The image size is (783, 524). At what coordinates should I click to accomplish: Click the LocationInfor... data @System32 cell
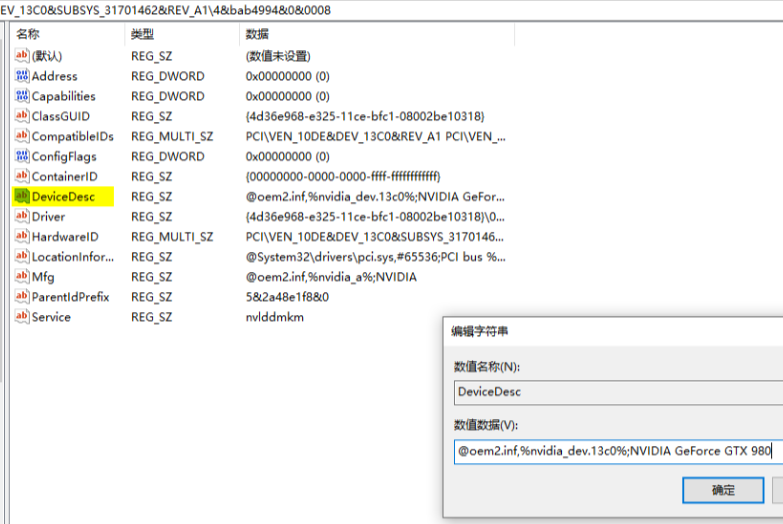pos(376,257)
